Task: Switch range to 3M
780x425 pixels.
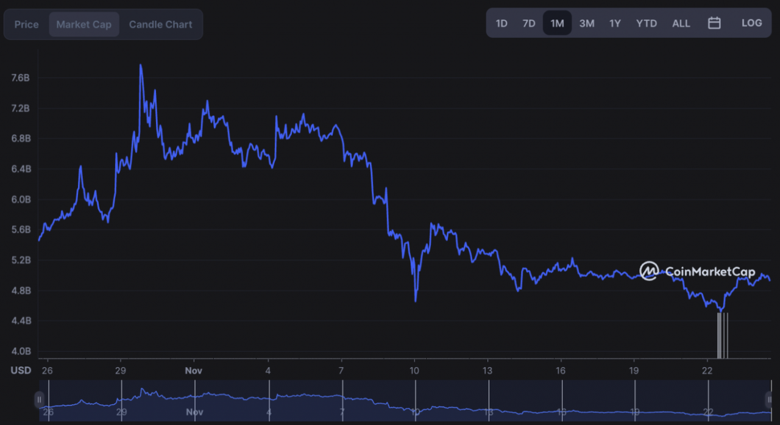Action: point(587,23)
